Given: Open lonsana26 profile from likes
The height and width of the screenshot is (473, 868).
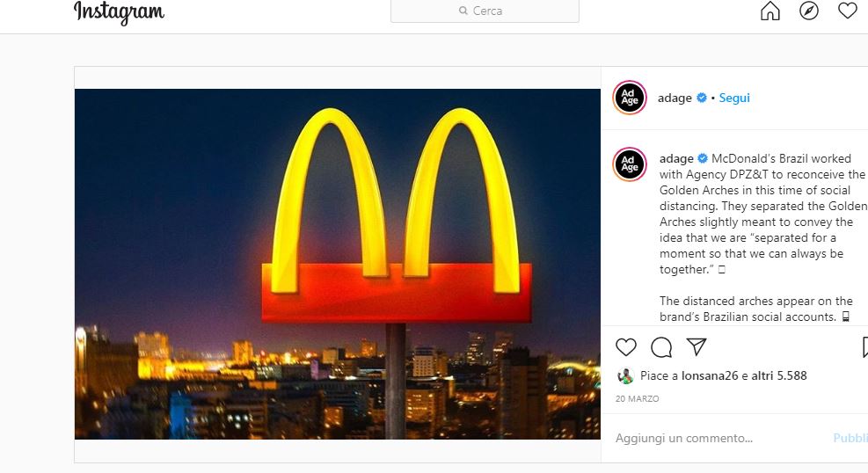Looking at the screenshot, I should 710,375.
